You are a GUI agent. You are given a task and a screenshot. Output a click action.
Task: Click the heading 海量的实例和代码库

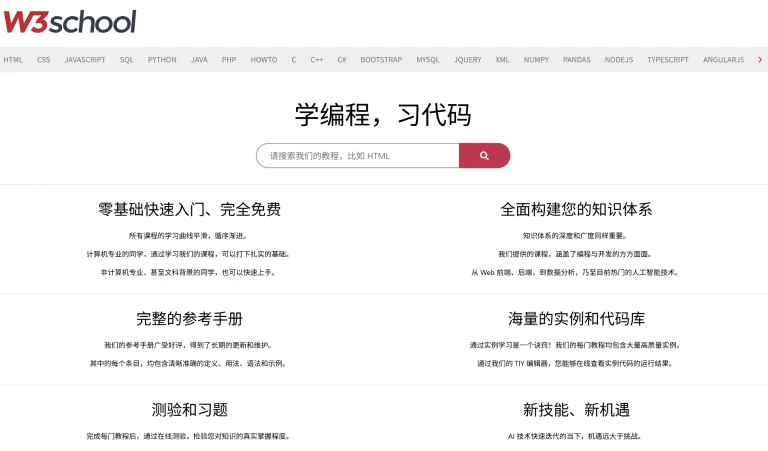576,319
